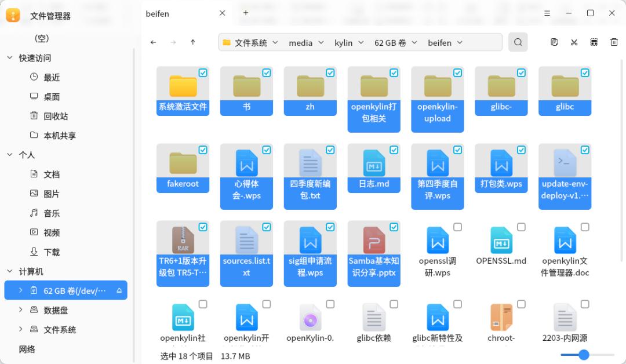This screenshot has width=626, height=364.
Task: Select the cut (scissors) toolbar icon
Action: pos(574,42)
